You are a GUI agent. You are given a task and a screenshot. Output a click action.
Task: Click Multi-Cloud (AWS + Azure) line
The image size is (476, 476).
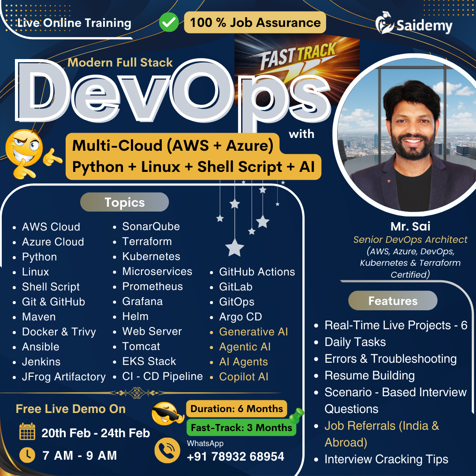pyautogui.click(x=173, y=145)
